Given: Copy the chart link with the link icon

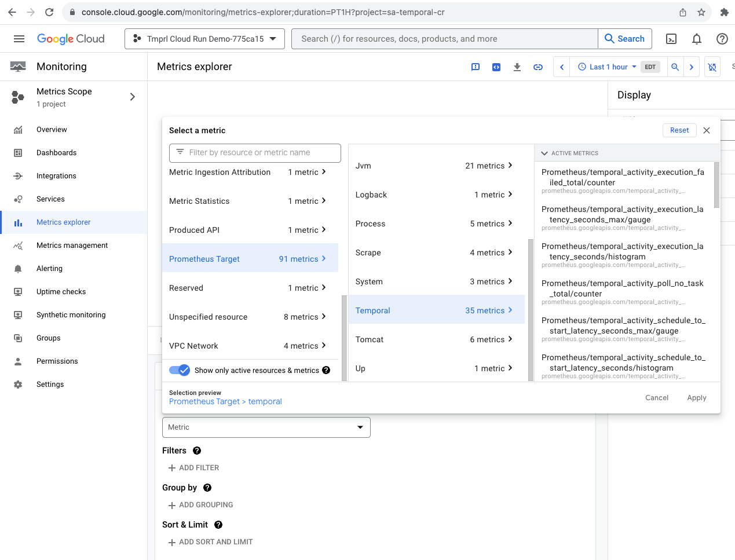Looking at the screenshot, I should 538,67.
